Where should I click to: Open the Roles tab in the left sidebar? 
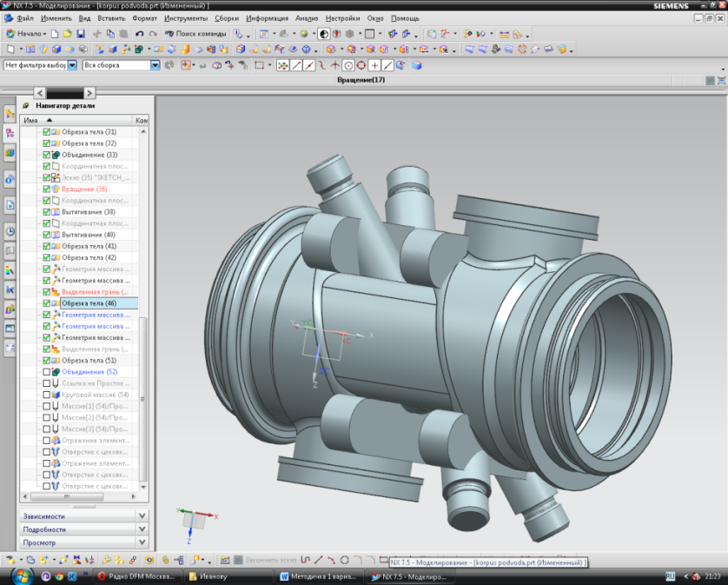[x=10, y=309]
